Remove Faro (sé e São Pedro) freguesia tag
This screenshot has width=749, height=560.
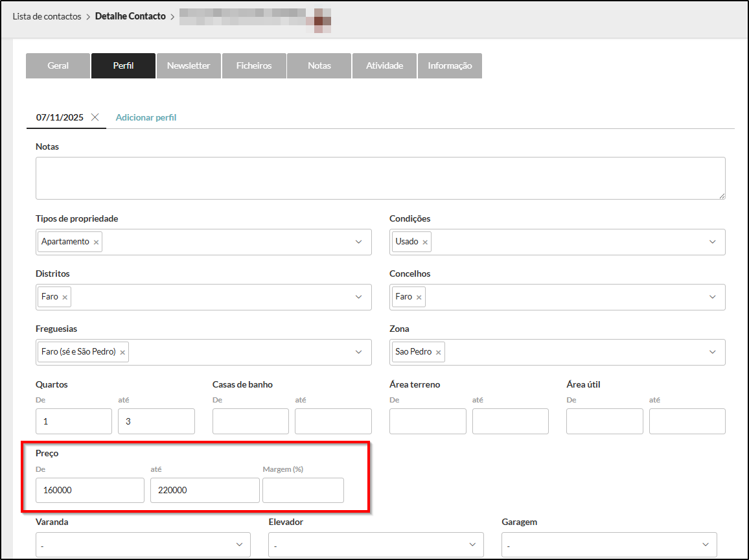[x=122, y=353]
